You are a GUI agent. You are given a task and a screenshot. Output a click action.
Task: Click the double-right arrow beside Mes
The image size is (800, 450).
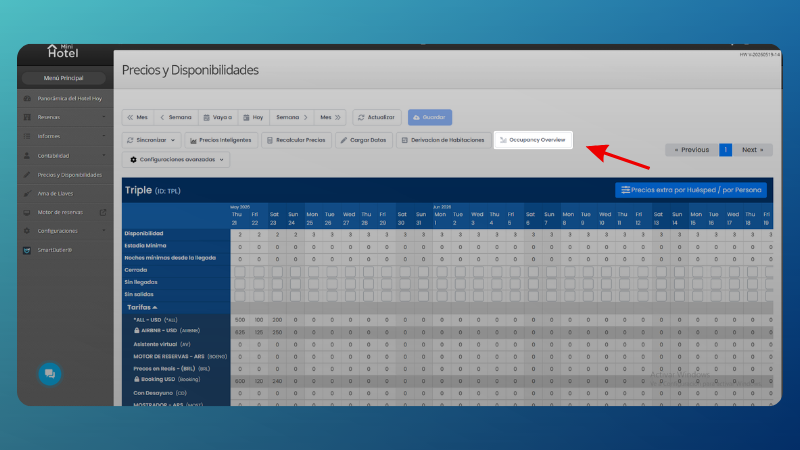click(338, 117)
